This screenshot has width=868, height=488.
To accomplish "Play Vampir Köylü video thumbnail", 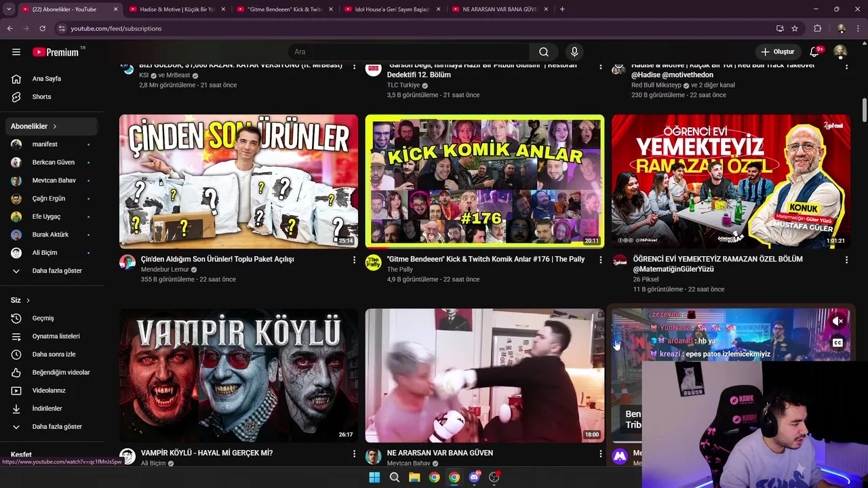I will click(x=239, y=375).
